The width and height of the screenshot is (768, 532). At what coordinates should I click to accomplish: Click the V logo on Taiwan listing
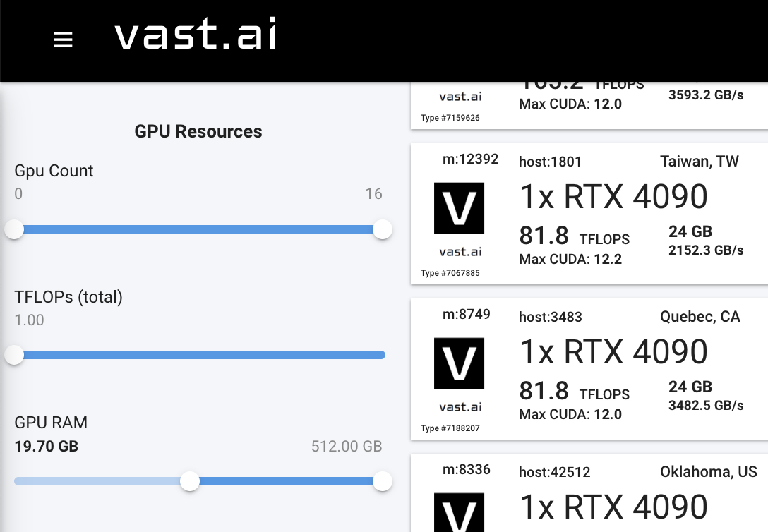click(459, 208)
